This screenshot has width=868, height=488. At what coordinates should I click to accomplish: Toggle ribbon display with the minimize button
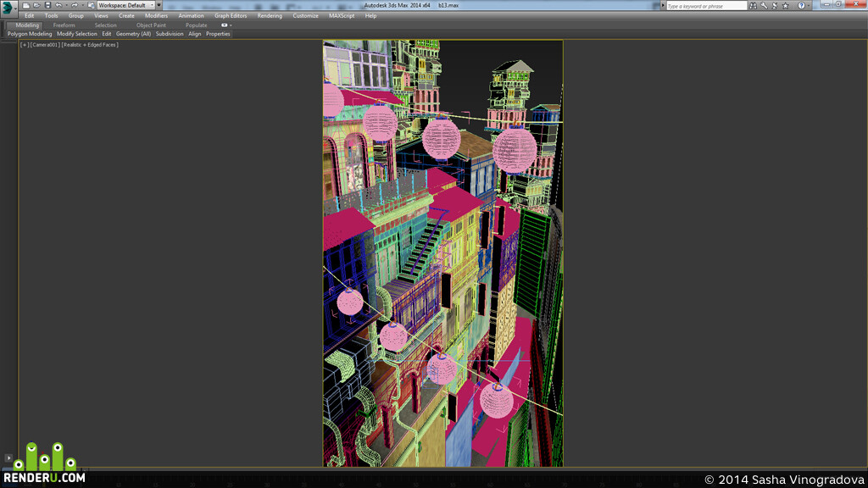pos(224,25)
